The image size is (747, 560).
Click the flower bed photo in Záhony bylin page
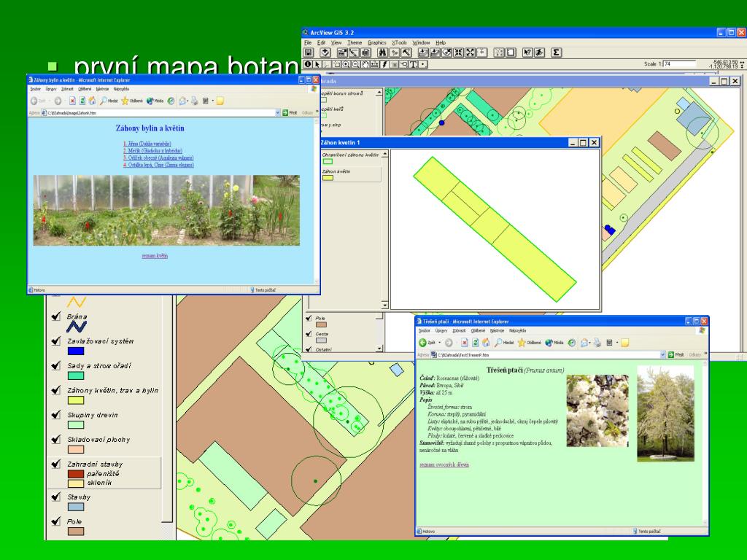[166, 211]
